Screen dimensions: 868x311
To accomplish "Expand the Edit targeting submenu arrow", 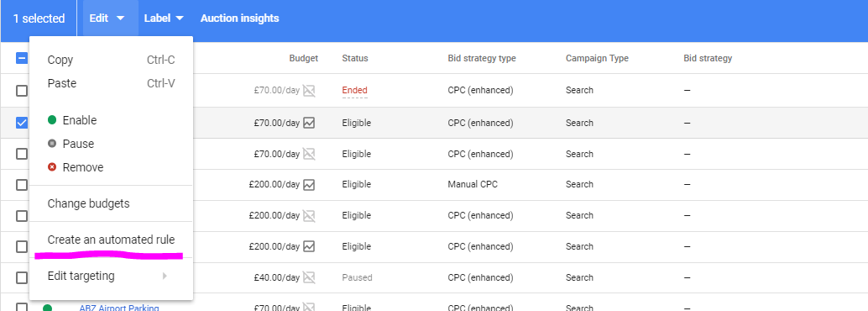I will pyautogui.click(x=165, y=276).
